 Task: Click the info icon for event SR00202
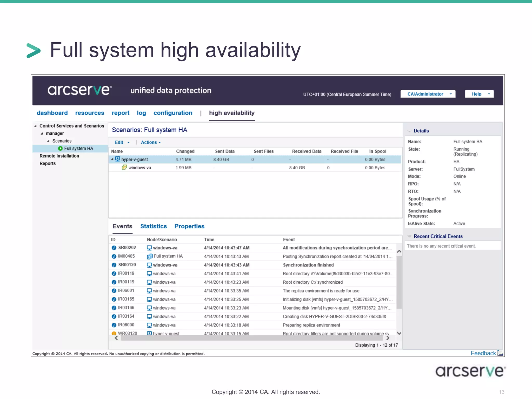coord(114,248)
